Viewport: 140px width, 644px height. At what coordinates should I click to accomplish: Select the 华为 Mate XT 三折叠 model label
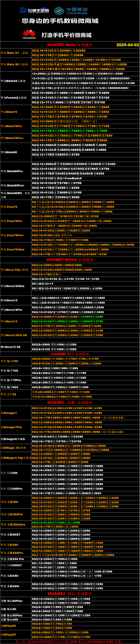[14, 53]
